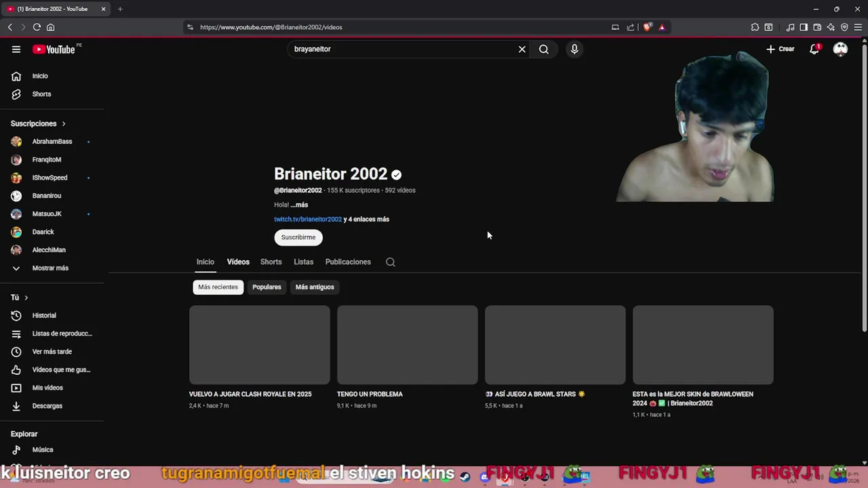Toggle the browser sidebar panel icon

pyautogui.click(x=804, y=27)
